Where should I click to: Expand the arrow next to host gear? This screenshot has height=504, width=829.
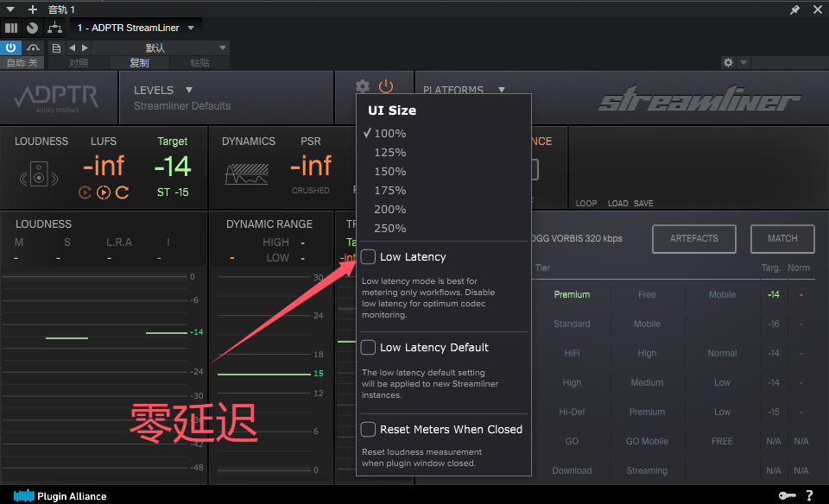click(744, 62)
